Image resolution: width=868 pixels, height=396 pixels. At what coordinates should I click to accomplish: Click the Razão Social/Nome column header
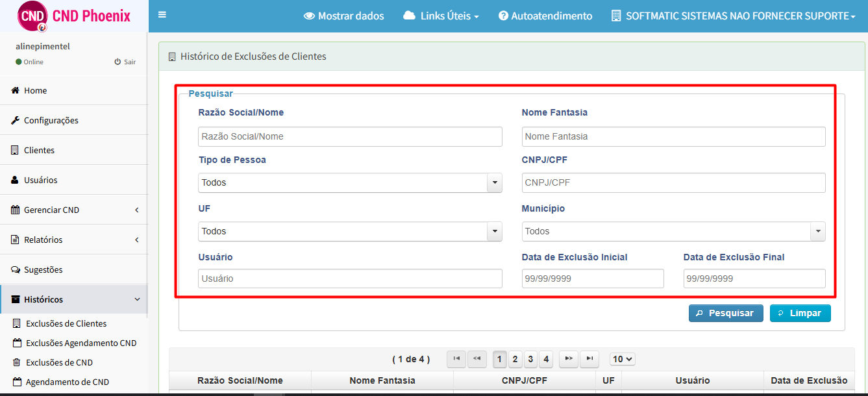pos(240,380)
